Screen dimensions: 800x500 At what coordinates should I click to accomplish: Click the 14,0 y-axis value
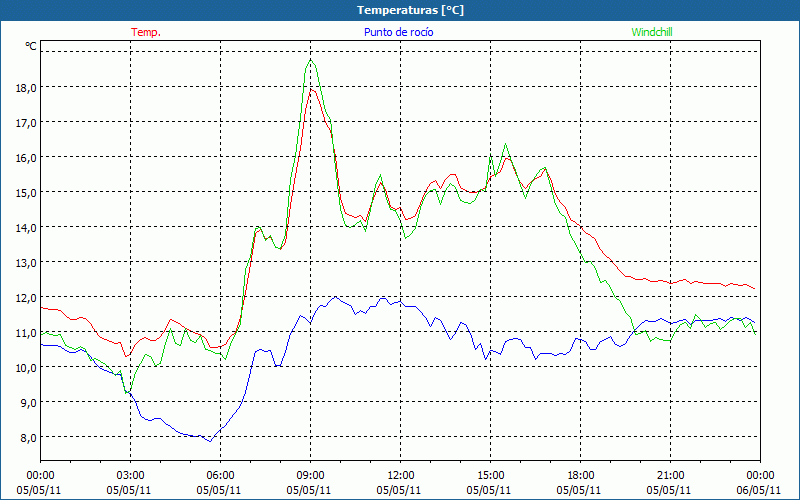[x=27, y=228]
